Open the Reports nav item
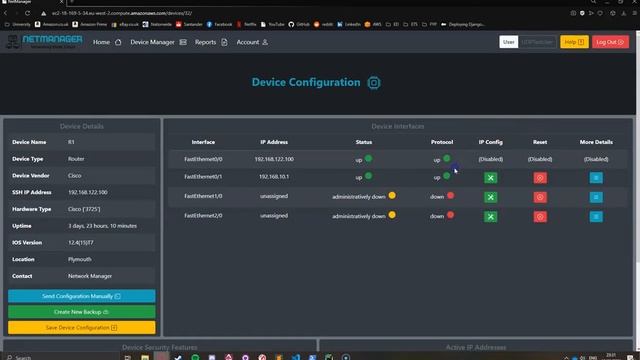640x360 pixels. (211, 42)
